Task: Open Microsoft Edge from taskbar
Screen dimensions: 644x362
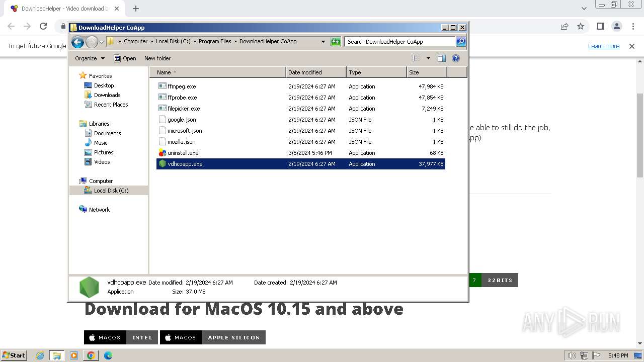Action: point(108,355)
